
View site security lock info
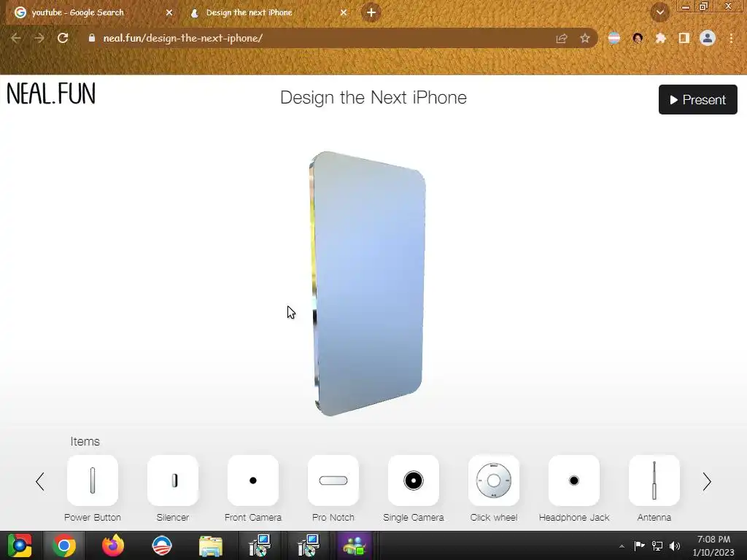point(92,38)
